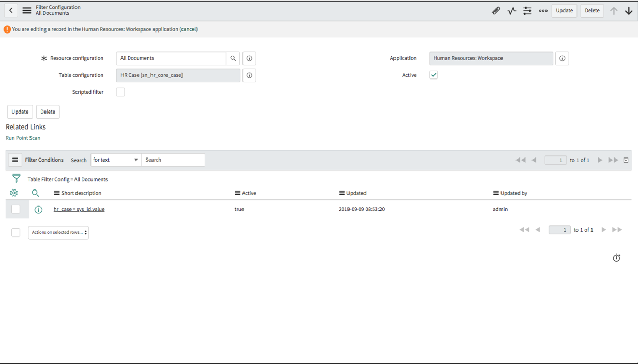Viewport: 638px width, 364px height.
Task: Go to next page in top pager
Action: [600, 160]
